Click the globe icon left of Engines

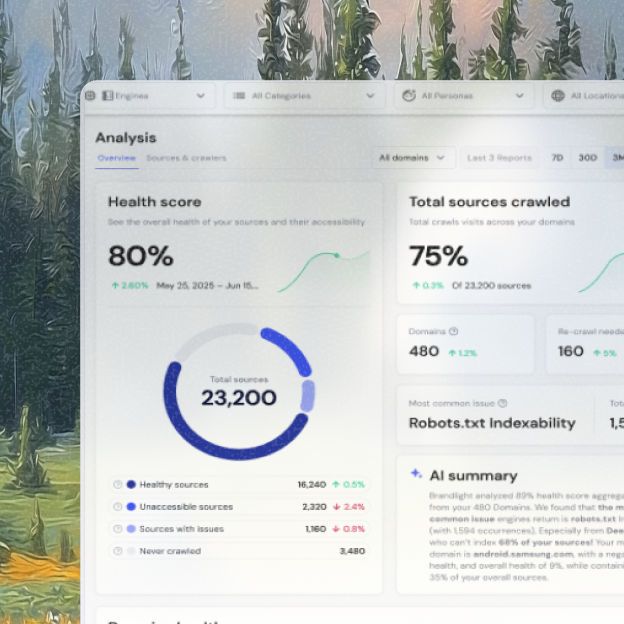(90, 96)
